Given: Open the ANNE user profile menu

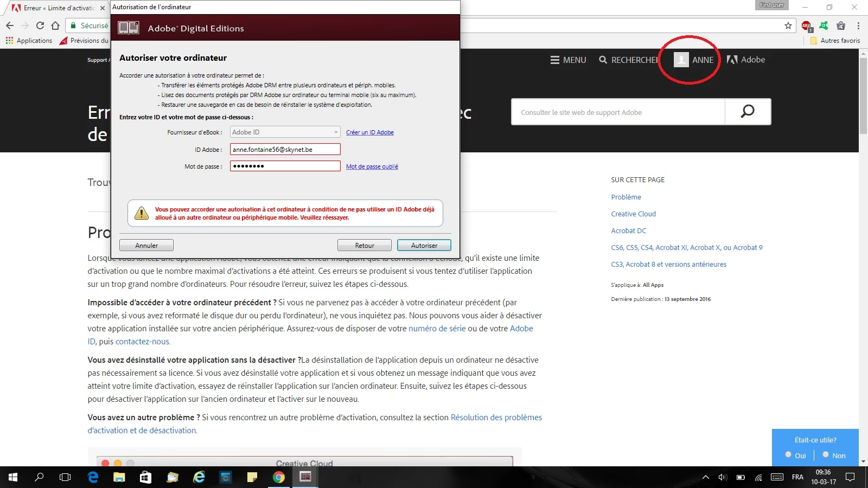Looking at the screenshot, I should pyautogui.click(x=694, y=60).
